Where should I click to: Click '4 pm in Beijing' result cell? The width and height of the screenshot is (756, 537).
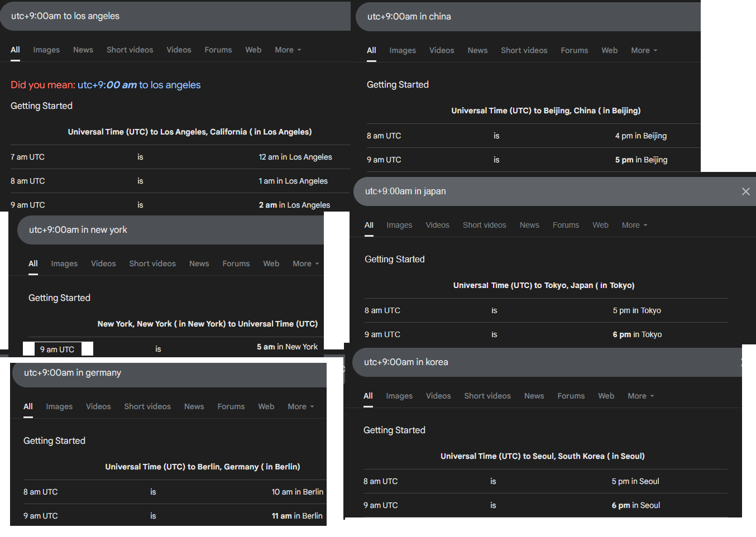[x=641, y=136]
